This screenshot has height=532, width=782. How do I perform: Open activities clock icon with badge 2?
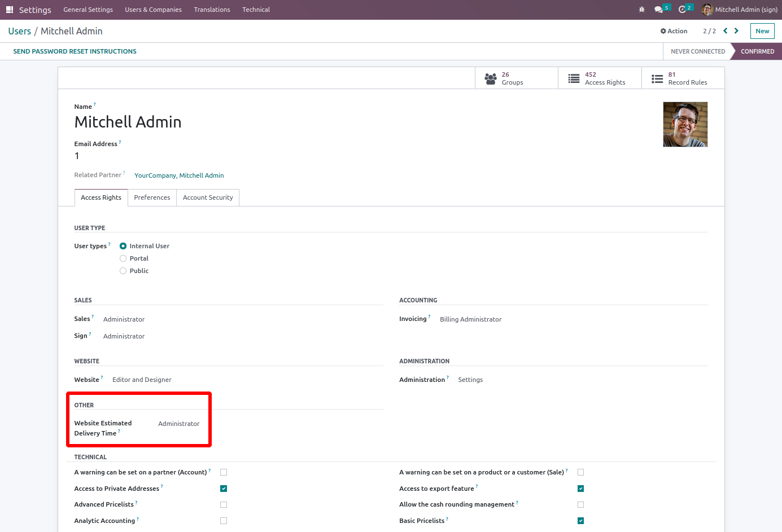click(x=685, y=9)
